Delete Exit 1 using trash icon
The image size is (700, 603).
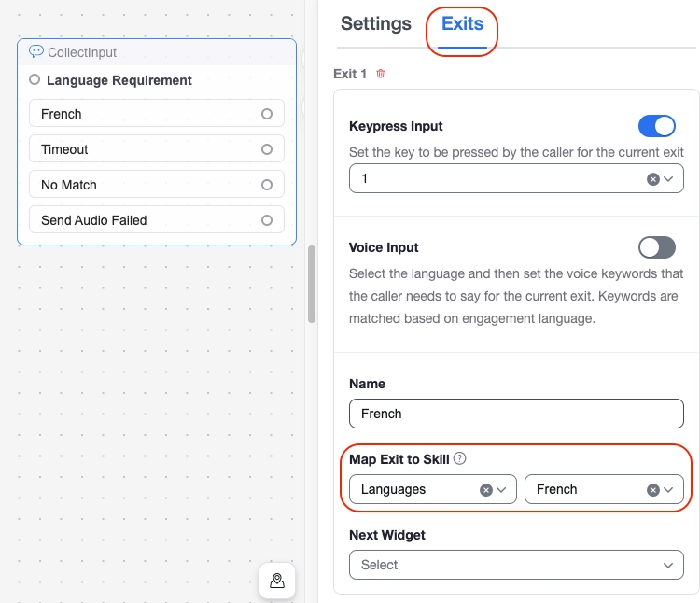click(x=380, y=74)
